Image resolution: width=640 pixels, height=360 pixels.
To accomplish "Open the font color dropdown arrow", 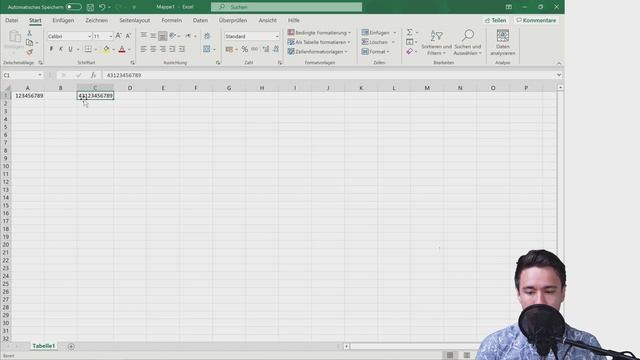I will point(129,50).
